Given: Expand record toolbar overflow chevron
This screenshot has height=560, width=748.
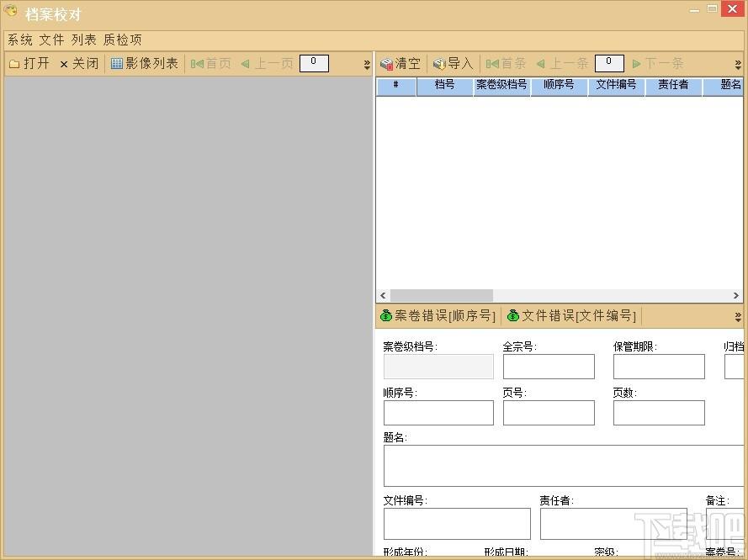Looking at the screenshot, I should (738, 64).
